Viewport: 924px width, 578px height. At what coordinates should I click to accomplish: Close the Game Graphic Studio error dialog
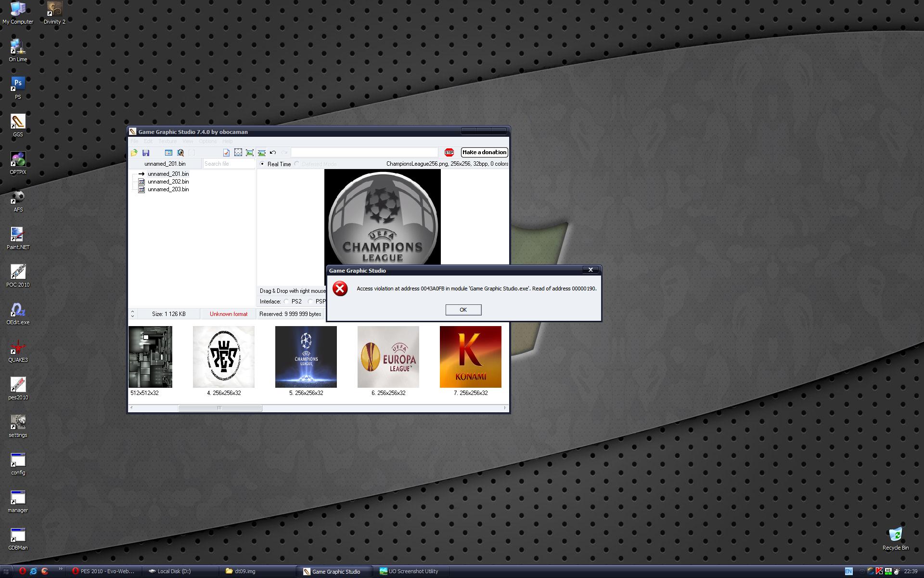pyautogui.click(x=590, y=270)
